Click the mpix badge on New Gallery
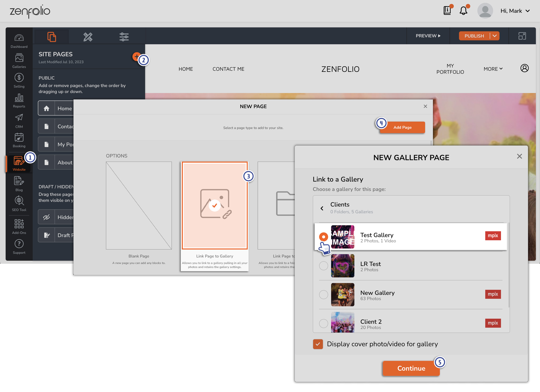Viewport: 540px width, 392px height. click(x=493, y=294)
